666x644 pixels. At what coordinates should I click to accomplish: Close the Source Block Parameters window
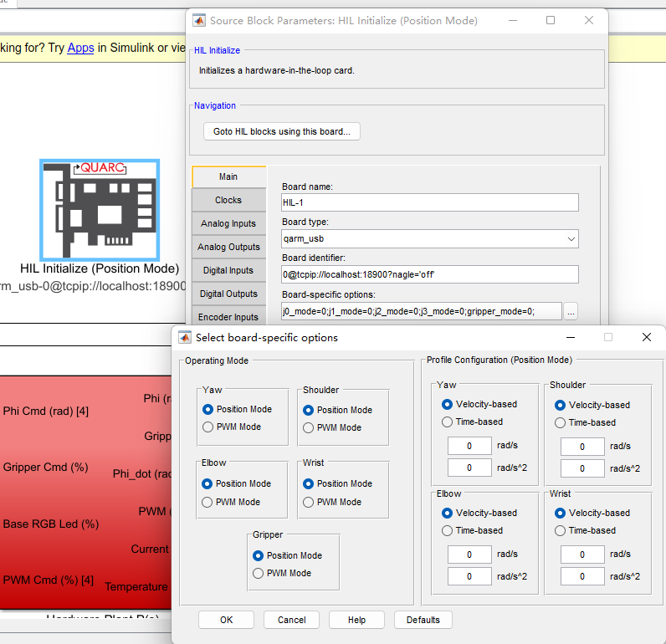tap(589, 20)
